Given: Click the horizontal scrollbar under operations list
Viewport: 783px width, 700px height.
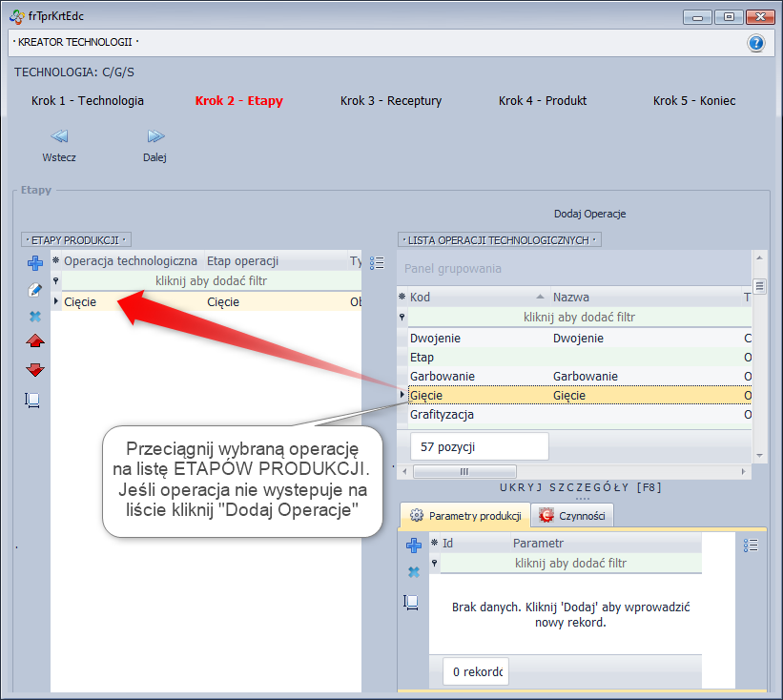Looking at the screenshot, I should coord(464,472).
